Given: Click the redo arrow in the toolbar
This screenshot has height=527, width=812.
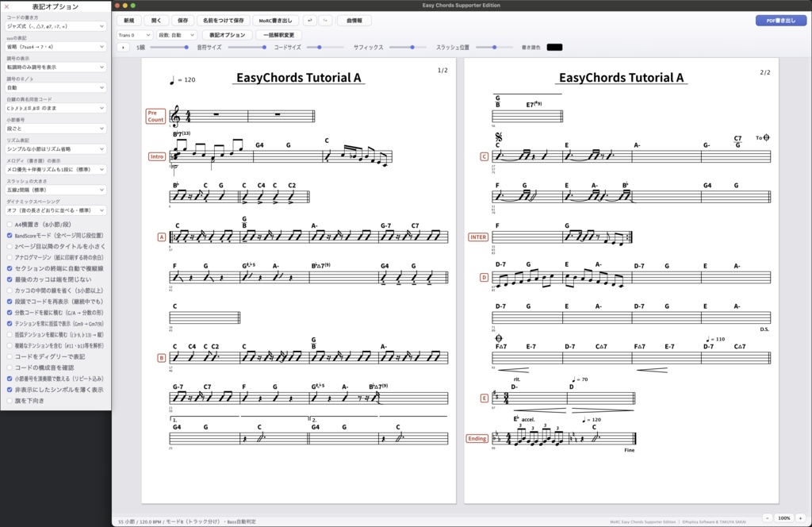Looking at the screenshot, I should 325,21.
